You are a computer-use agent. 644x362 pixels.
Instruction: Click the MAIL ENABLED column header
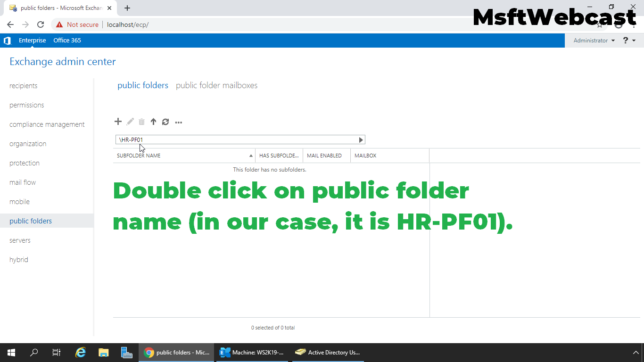[324, 155]
